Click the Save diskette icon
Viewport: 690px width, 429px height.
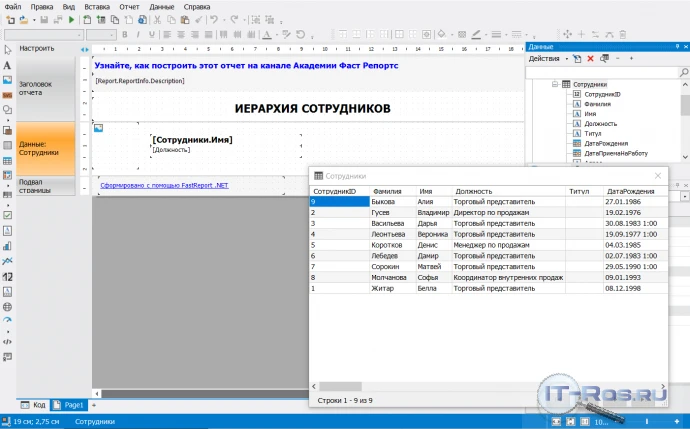click(44, 20)
